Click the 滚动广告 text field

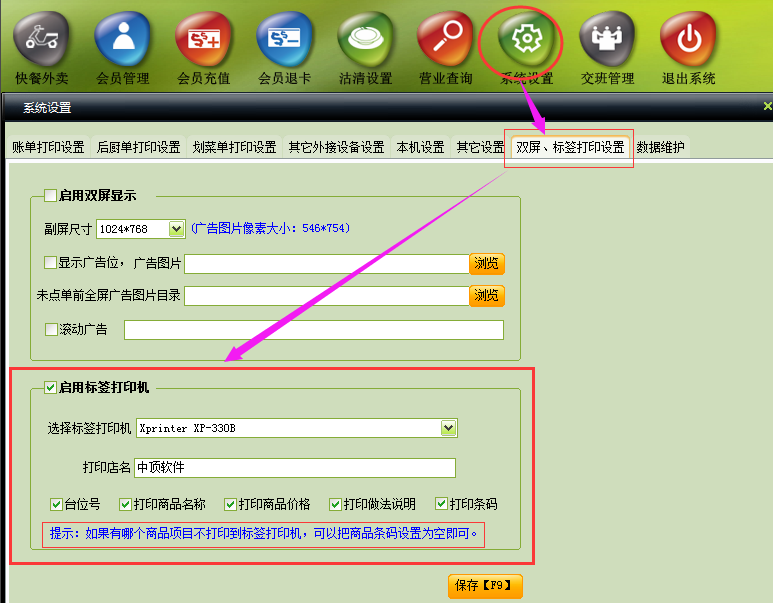coord(314,330)
